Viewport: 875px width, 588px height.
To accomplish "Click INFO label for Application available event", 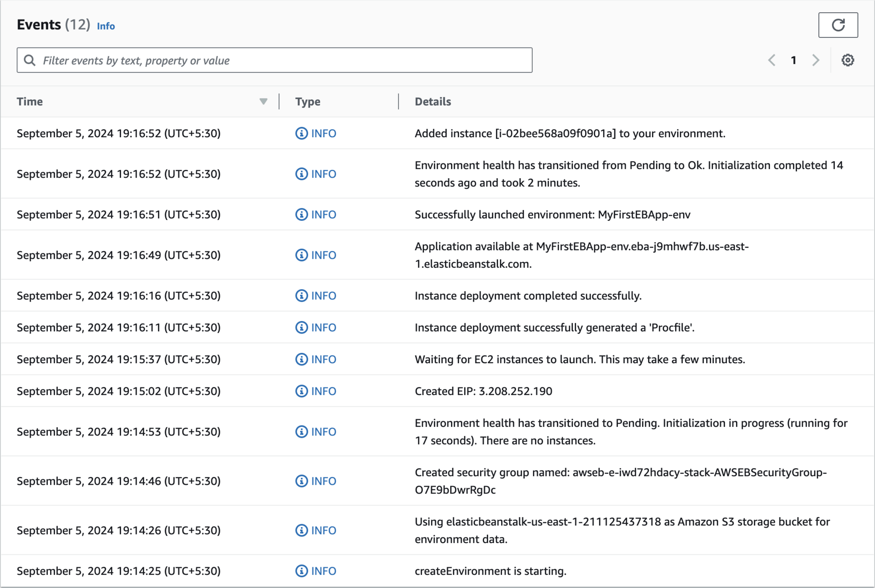I will point(323,255).
